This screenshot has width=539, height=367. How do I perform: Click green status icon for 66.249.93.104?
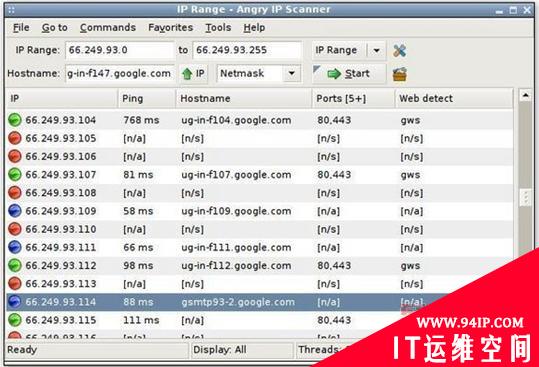tap(15, 120)
